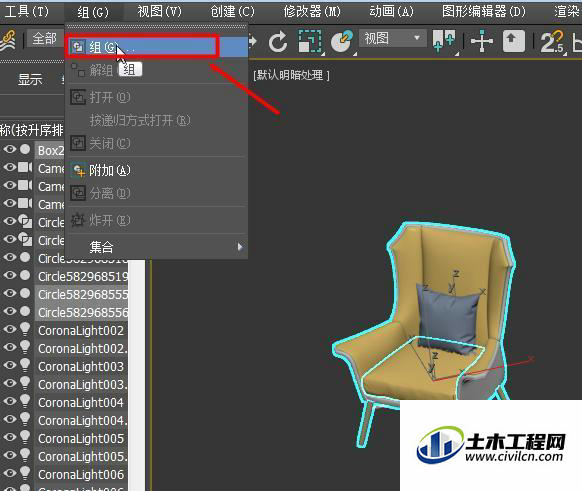
Task: Open the 工具(T) menu
Action: point(27,12)
